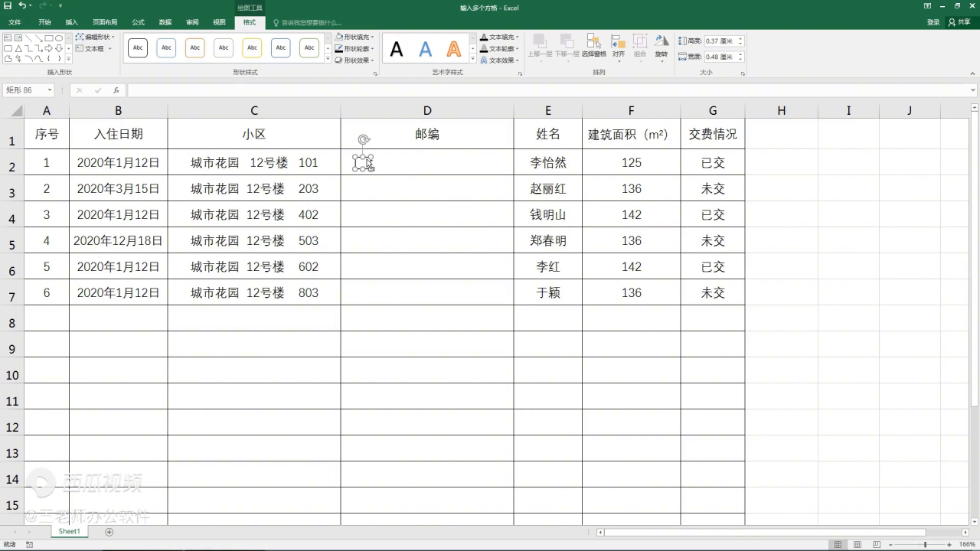The image size is (980, 551).
Task: Select Sheet1 worksheet tab
Action: [70, 531]
